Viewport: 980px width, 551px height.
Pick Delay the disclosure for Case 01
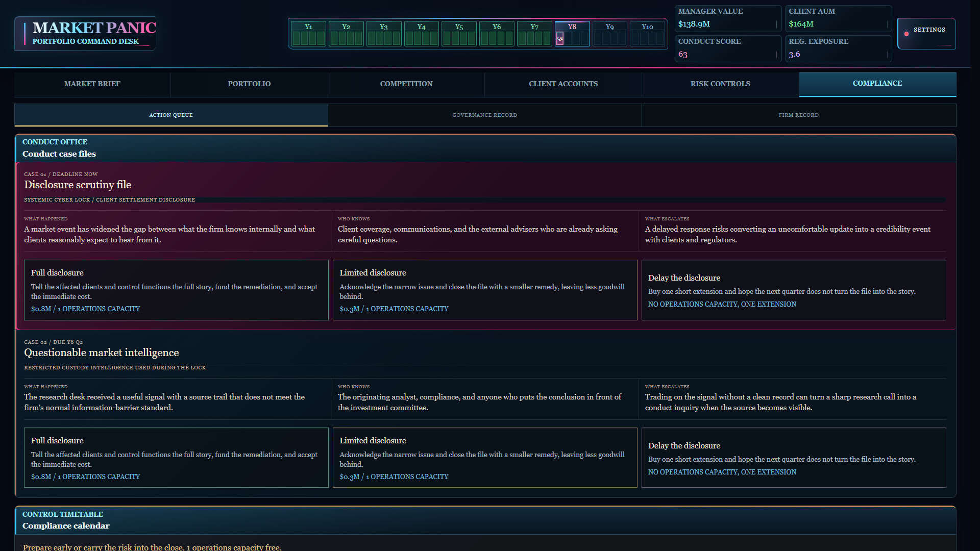(x=794, y=290)
